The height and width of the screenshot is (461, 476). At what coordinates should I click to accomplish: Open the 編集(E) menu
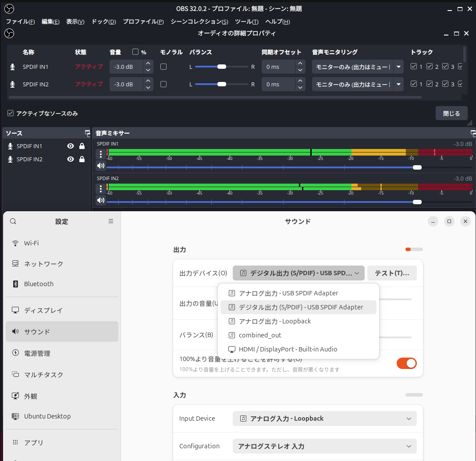coord(50,21)
